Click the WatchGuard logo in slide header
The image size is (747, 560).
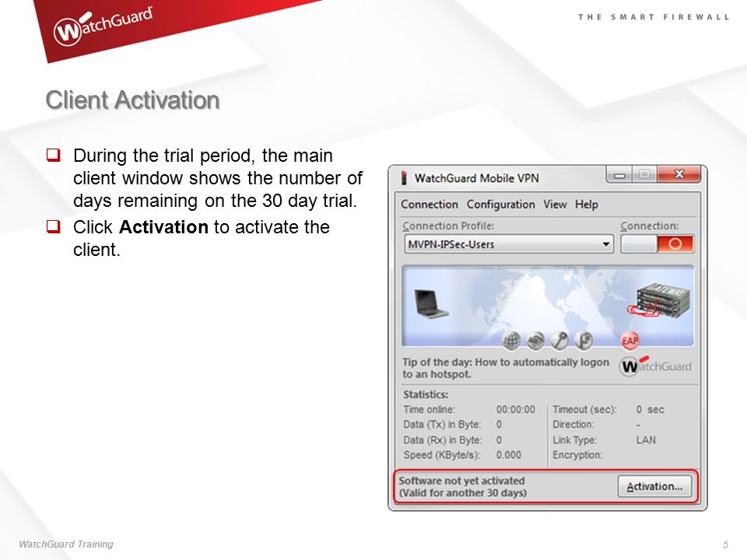(103, 26)
